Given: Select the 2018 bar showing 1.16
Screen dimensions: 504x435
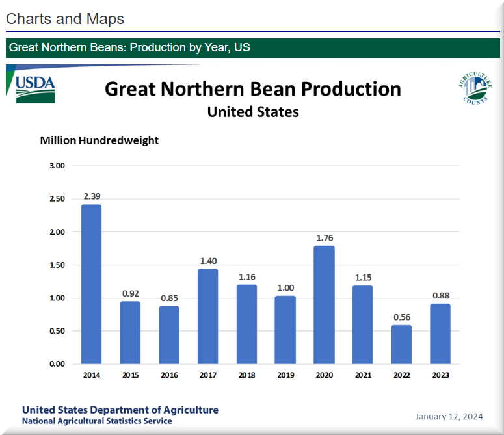Looking at the screenshot, I should tap(246, 324).
